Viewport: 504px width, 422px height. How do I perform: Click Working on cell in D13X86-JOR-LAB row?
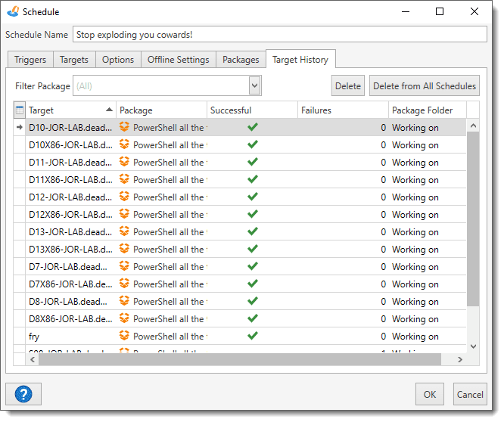coord(427,249)
